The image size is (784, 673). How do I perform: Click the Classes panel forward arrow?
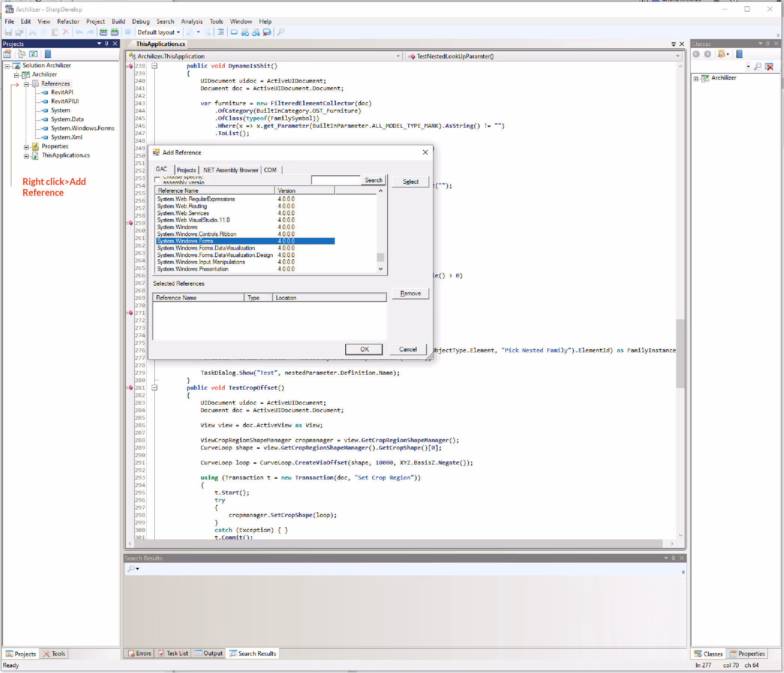click(x=708, y=54)
